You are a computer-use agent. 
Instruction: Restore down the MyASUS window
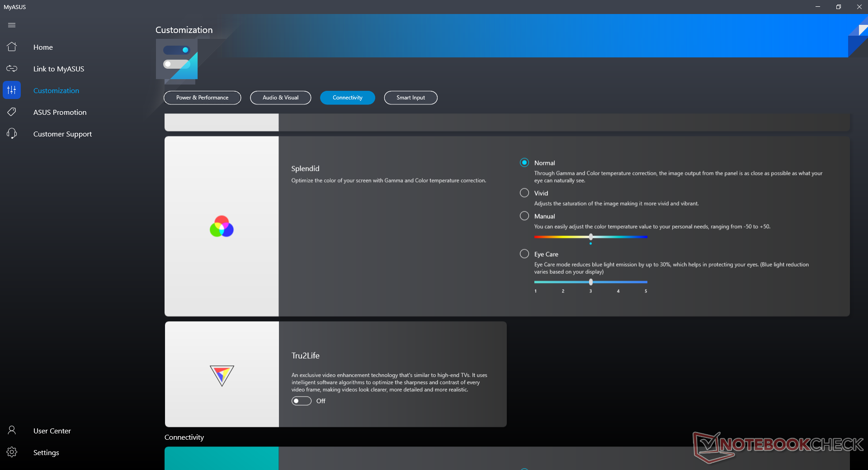(839, 7)
